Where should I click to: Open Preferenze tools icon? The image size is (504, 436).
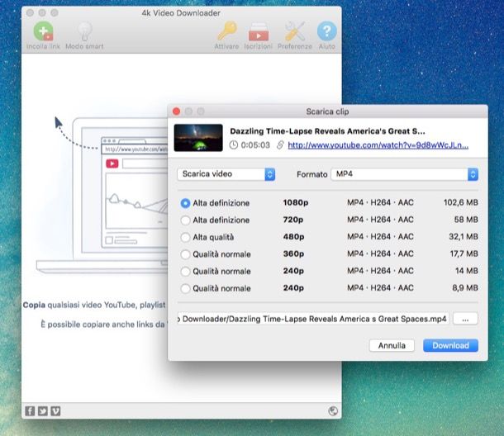click(x=295, y=31)
